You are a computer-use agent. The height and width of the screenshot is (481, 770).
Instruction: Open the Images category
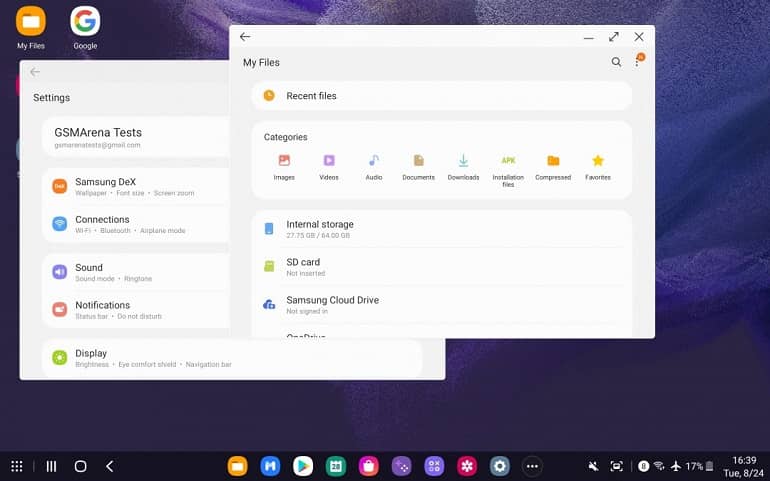click(284, 167)
